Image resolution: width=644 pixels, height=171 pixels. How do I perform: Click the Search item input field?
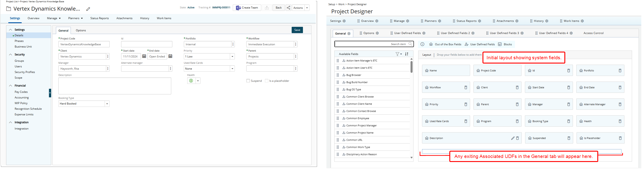(362, 44)
